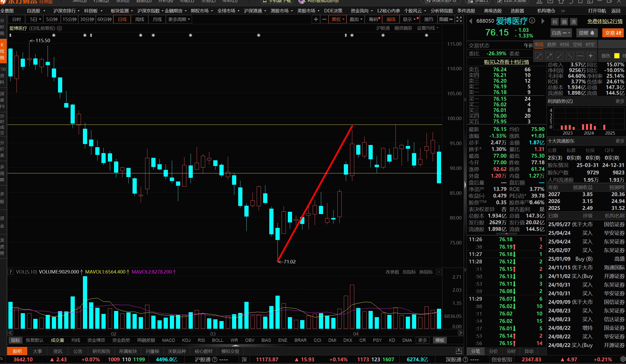This screenshot has width=626, height=364.
Task: Open the 25/05/27 国信证券 rating row
Action: pyautogui.click(x=586, y=224)
